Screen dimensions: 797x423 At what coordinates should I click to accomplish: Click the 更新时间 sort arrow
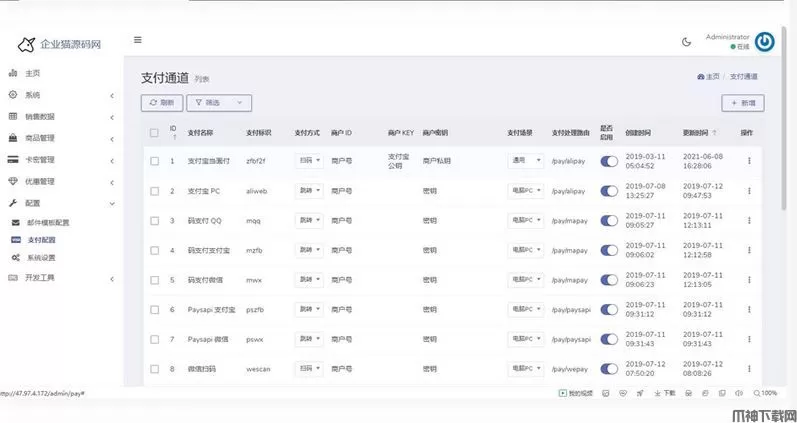tap(714, 132)
